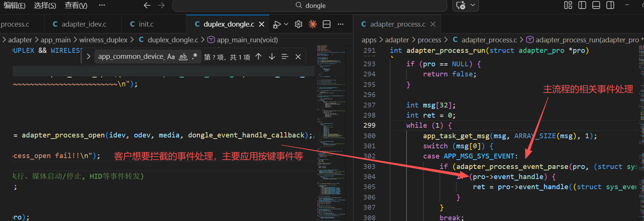The width and height of the screenshot is (644, 221).
Task: Close the duplex_dongle.c tab
Action: coord(262,24)
